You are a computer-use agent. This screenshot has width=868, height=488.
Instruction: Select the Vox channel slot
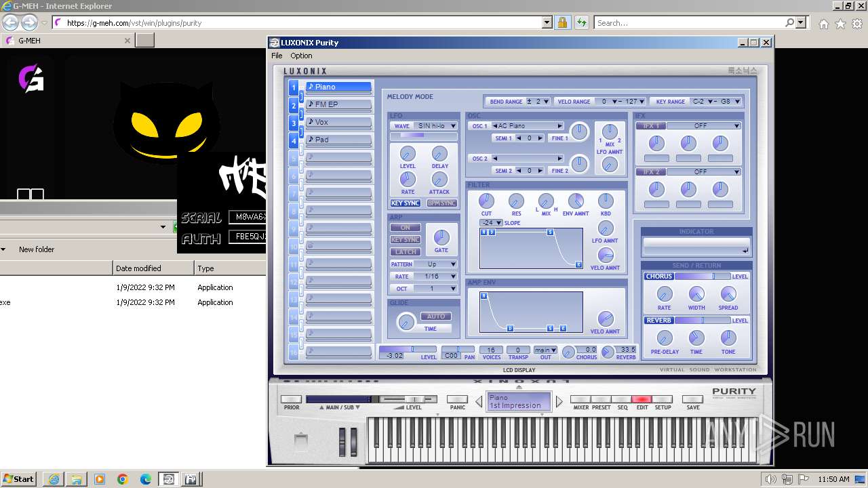tap(338, 122)
